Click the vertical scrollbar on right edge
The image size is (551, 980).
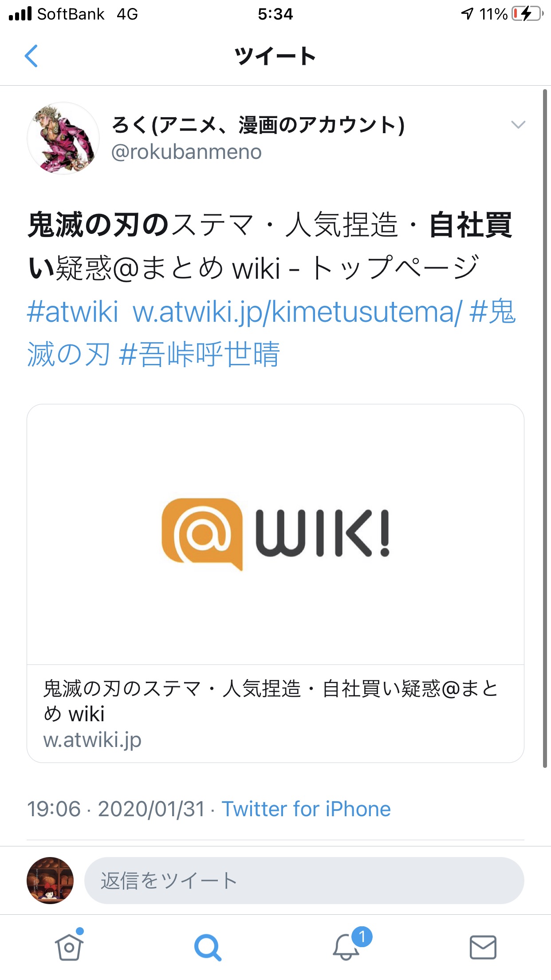tap(545, 428)
